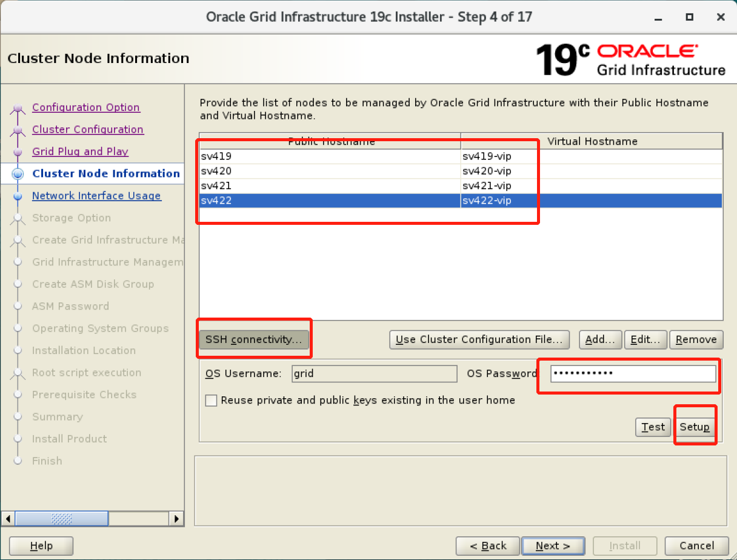The height and width of the screenshot is (560, 737).
Task: Click the sv419-vip virtual hostname cell
Action: [x=592, y=156]
